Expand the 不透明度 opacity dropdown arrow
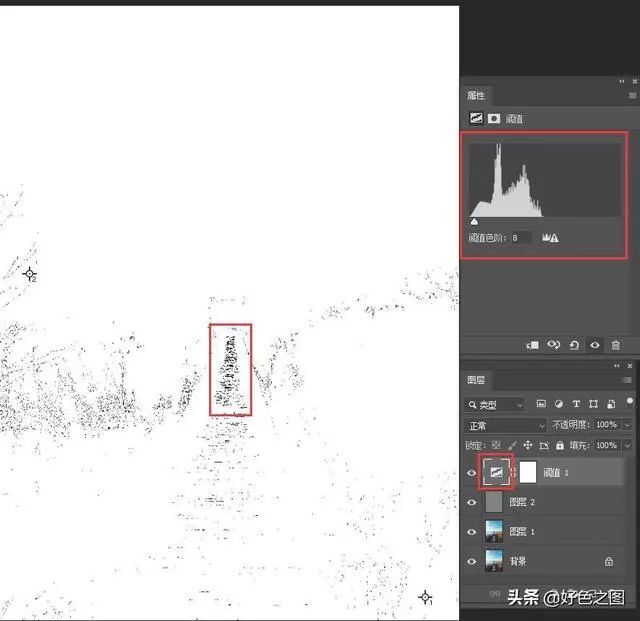The width and height of the screenshot is (640, 621). point(626,425)
